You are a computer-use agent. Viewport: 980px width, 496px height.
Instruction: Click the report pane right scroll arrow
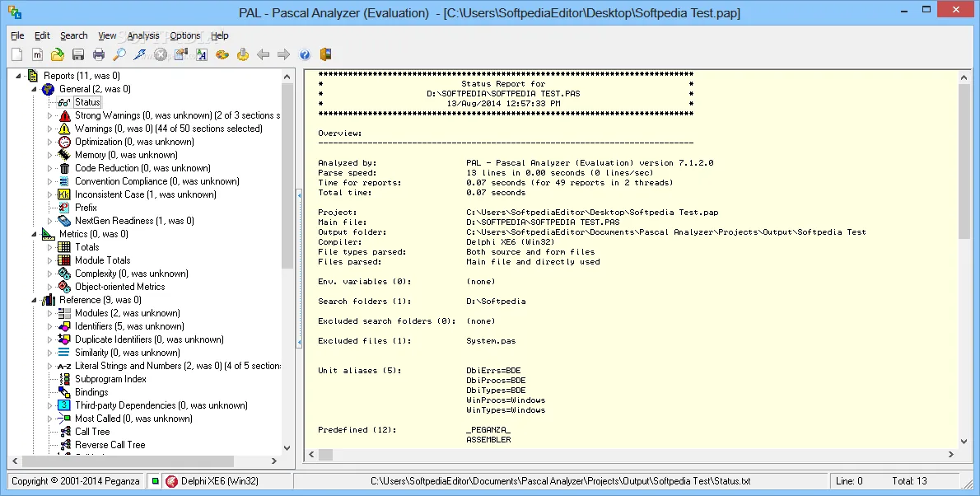click(951, 455)
